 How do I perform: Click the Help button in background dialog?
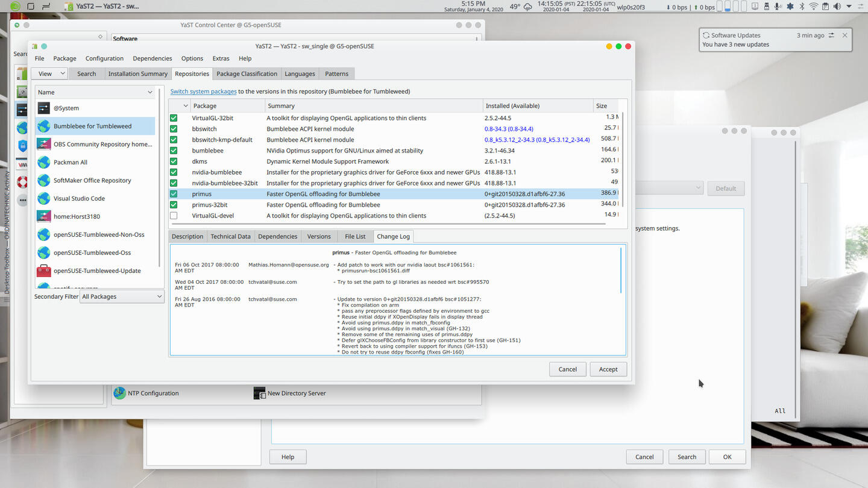(x=288, y=457)
